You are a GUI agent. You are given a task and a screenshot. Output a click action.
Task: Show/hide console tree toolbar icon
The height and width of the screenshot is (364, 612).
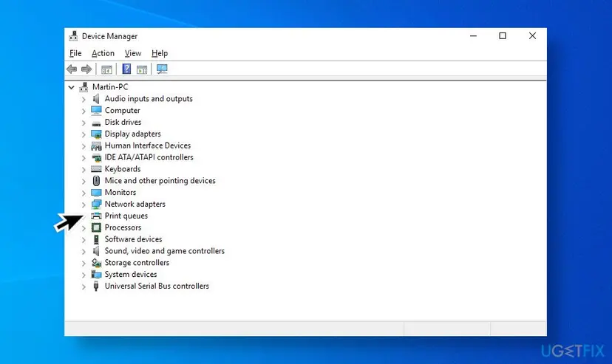[106, 69]
